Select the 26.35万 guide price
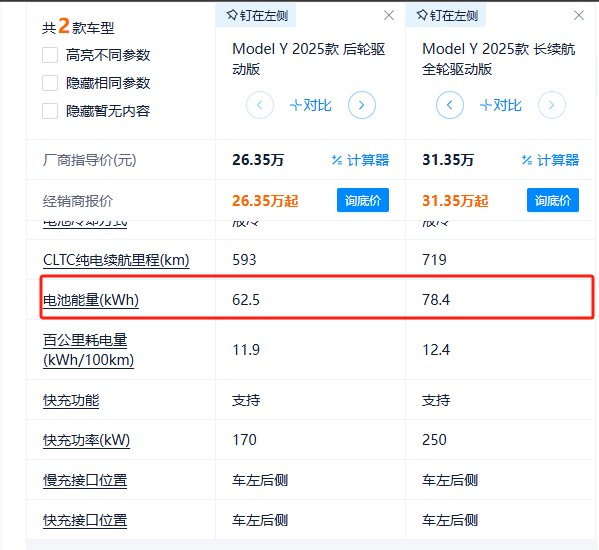599x550 pixels. coord(258,160)
